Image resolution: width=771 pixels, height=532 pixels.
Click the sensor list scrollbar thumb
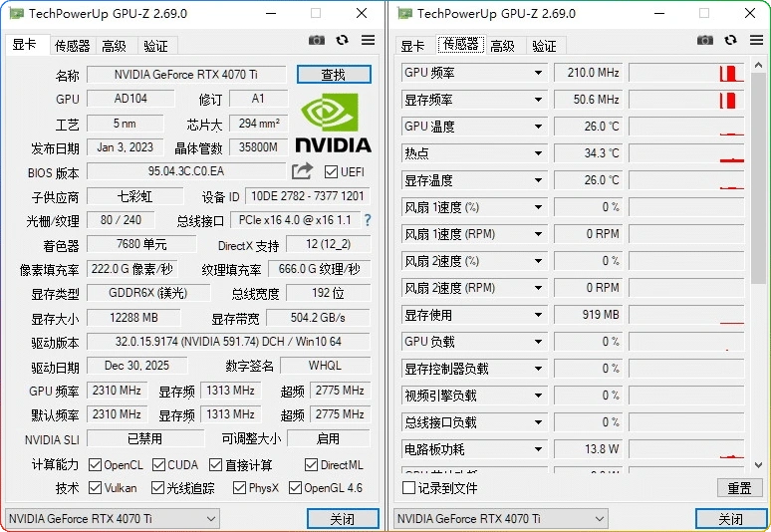pyautogui.click(x=758, y=178)
